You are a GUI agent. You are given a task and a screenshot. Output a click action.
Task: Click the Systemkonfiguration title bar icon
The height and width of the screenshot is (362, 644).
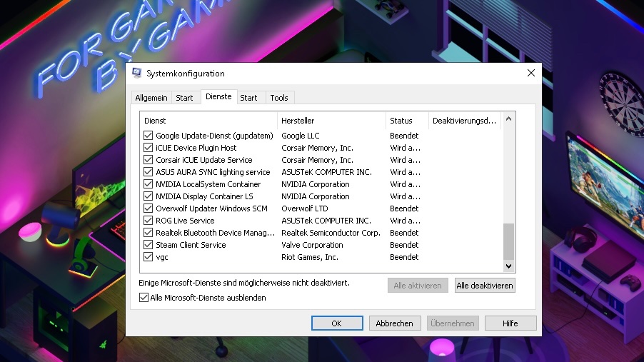pos(137,73)
